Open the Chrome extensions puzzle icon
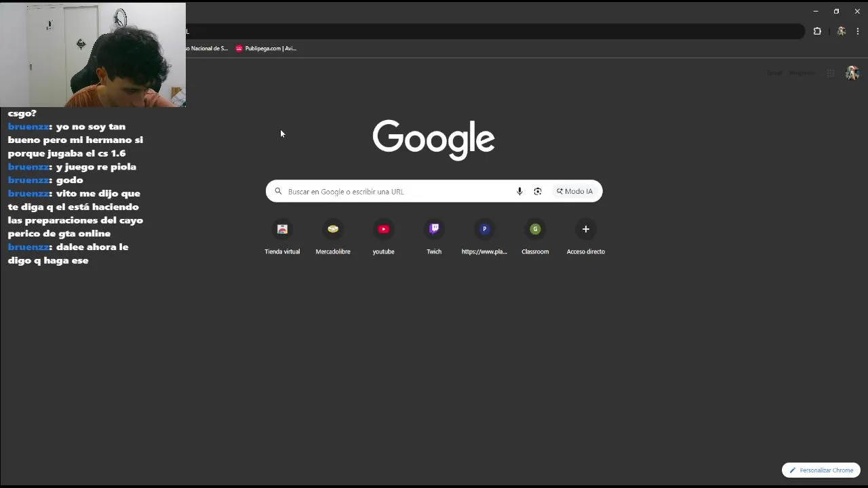The width and height of the screenshot is (868, 488). pyautogui.click(x=817, y=31)
